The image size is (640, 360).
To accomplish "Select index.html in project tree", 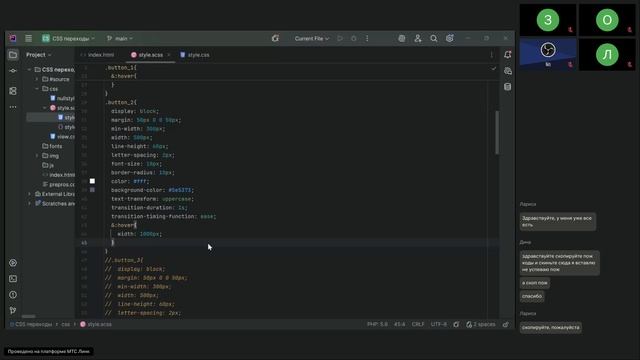I will [x=58, y=175].
